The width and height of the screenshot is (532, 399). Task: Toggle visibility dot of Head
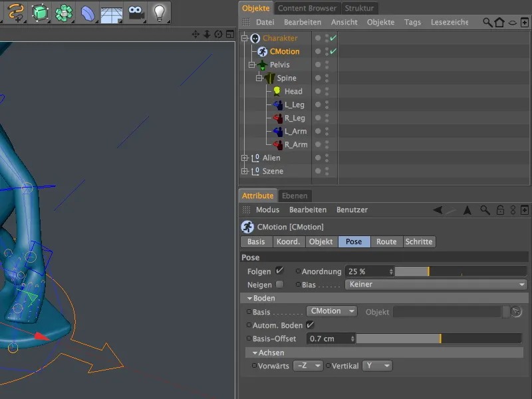pos(318,91)
